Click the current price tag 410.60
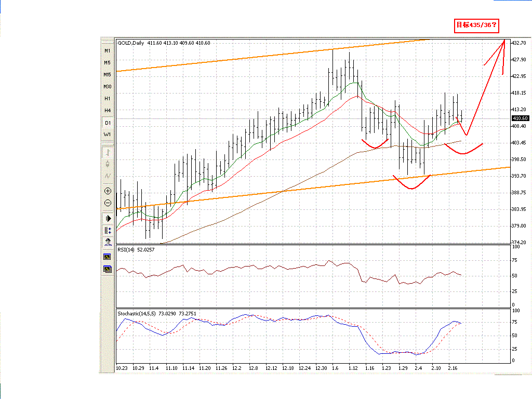 tap(520, 118)
